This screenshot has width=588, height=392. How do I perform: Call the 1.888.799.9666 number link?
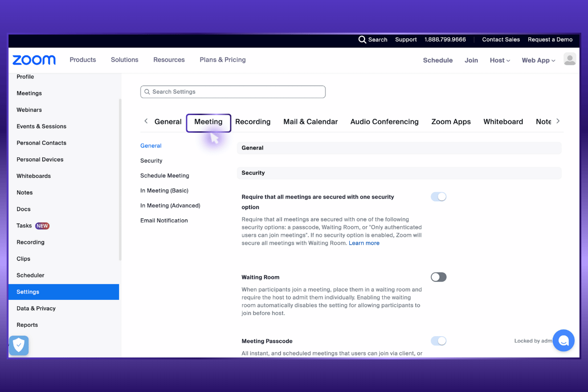[445, 40]
